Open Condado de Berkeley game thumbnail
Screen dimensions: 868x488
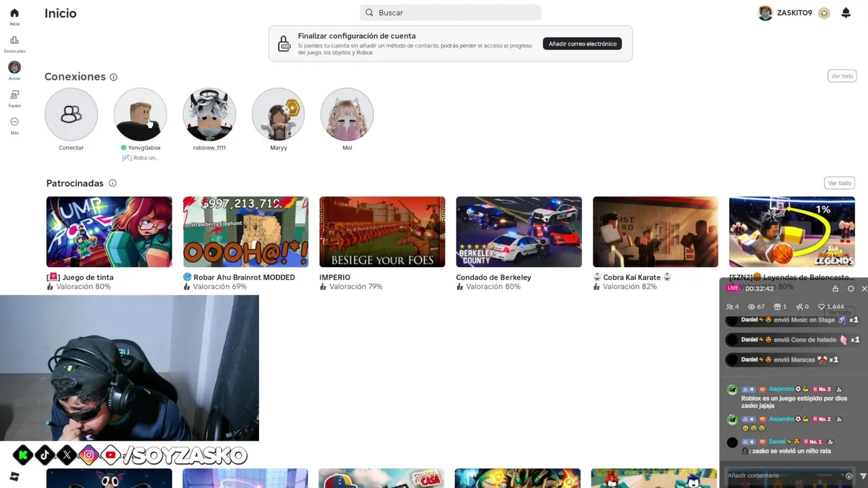click(x=519, y=232)
